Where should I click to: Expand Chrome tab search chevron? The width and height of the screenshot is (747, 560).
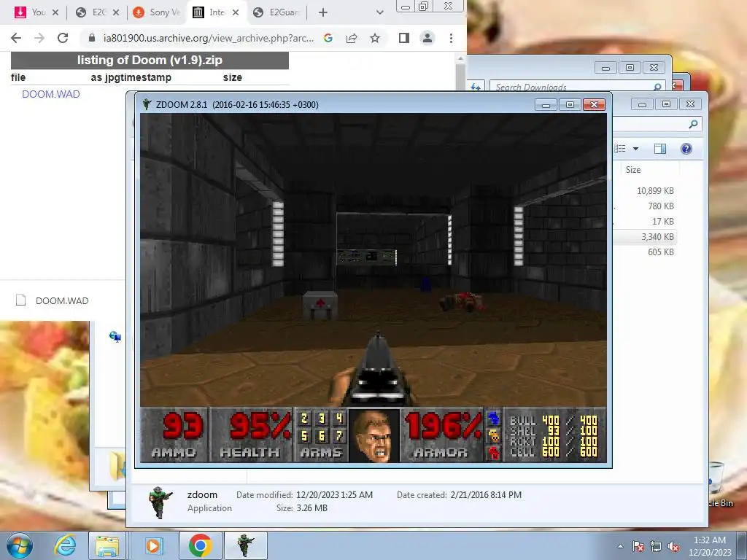coord(379,12)
